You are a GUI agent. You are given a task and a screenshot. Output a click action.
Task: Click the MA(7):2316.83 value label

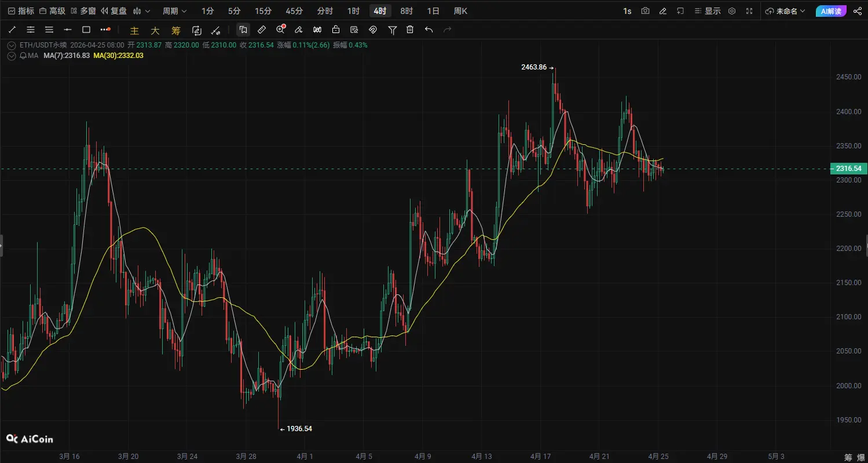tap(67, 56)
